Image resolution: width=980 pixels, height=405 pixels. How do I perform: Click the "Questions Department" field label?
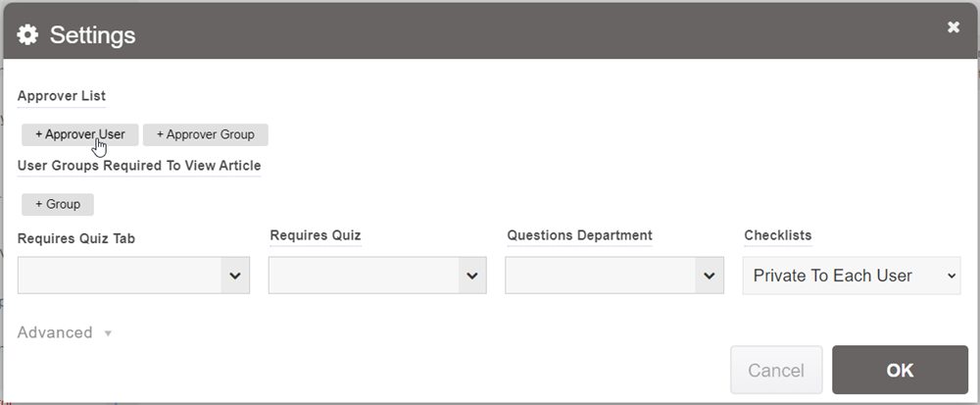[580, 235]
